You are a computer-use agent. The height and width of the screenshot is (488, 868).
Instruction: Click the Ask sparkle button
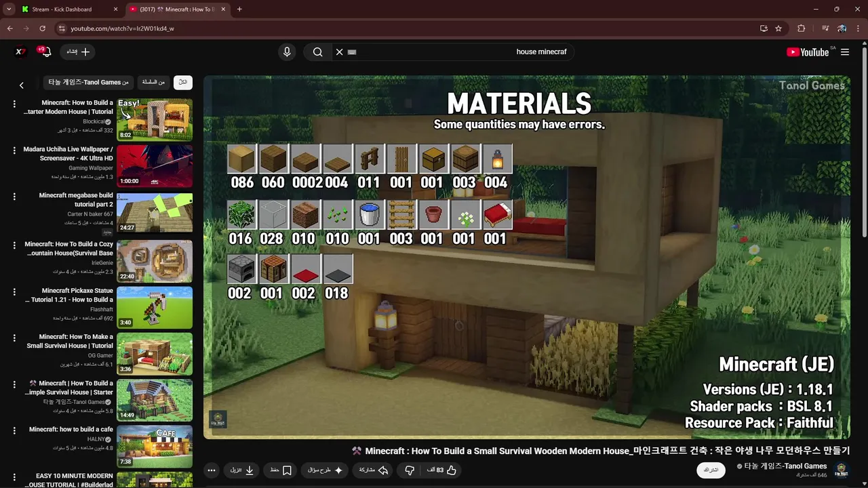[325, 470]
